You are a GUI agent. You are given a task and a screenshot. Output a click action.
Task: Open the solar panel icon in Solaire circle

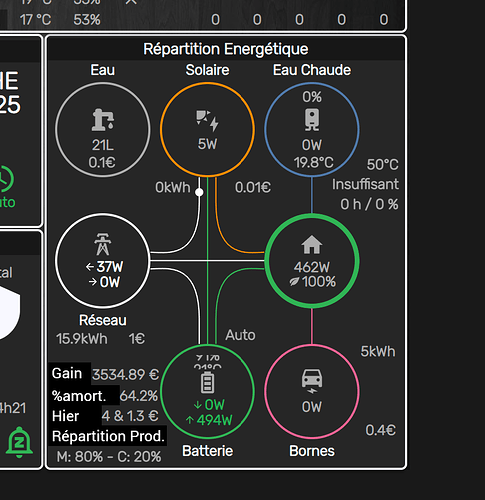[x=207, y=120]
